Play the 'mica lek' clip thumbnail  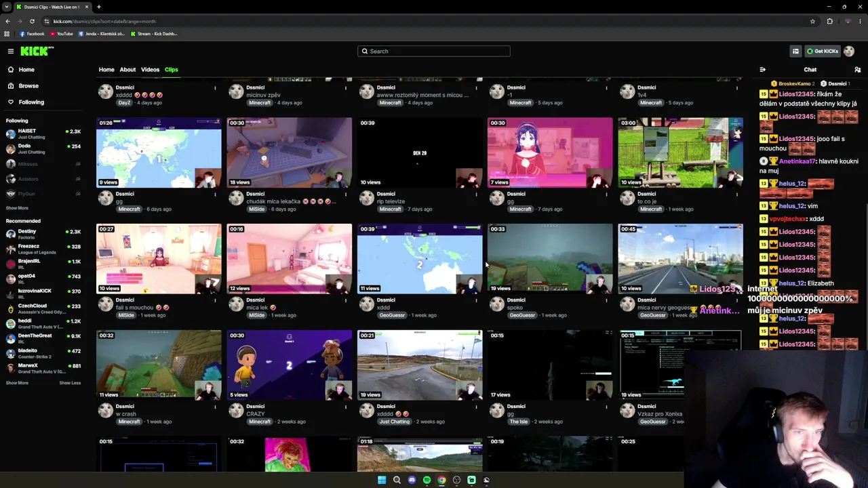click(290, 259)
